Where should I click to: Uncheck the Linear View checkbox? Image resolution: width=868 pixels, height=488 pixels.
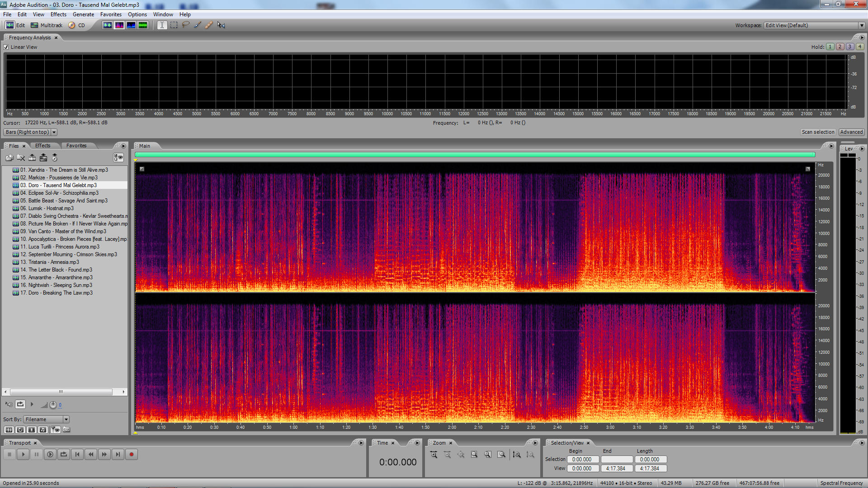tap(6, 47)
